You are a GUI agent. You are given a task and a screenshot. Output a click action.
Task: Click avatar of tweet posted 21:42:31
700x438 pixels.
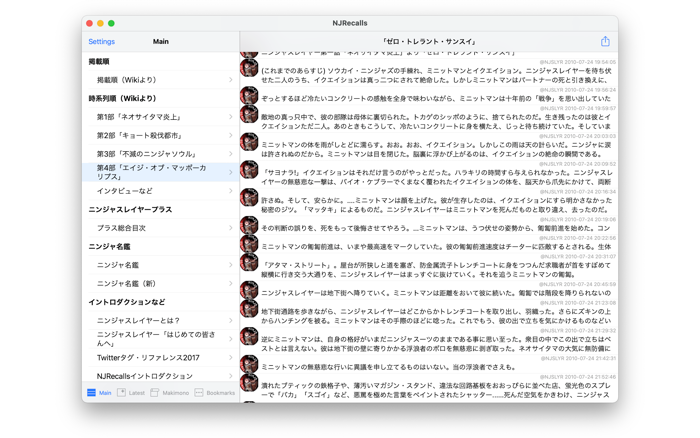point(249,364)
